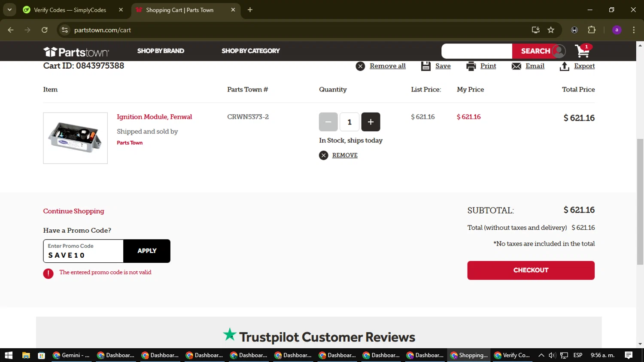Click the red SEARCH button
The image size is (644, 362).
[535, 51]
